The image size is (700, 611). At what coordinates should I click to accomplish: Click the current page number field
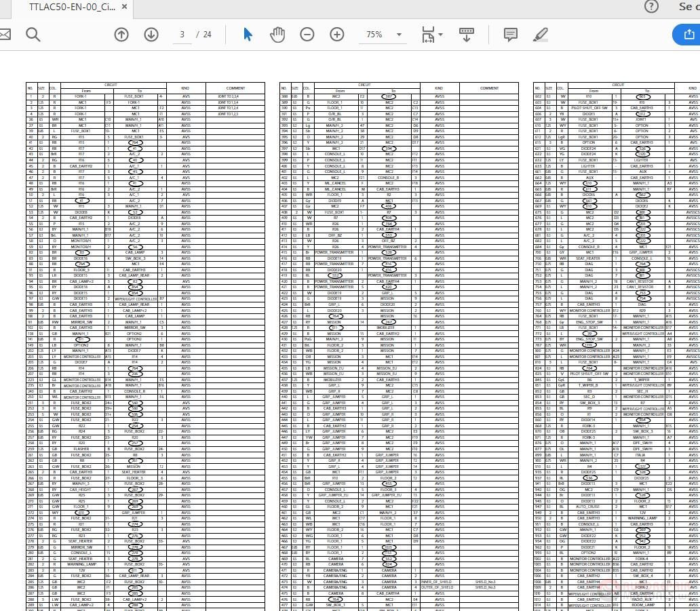pos(182,35)
